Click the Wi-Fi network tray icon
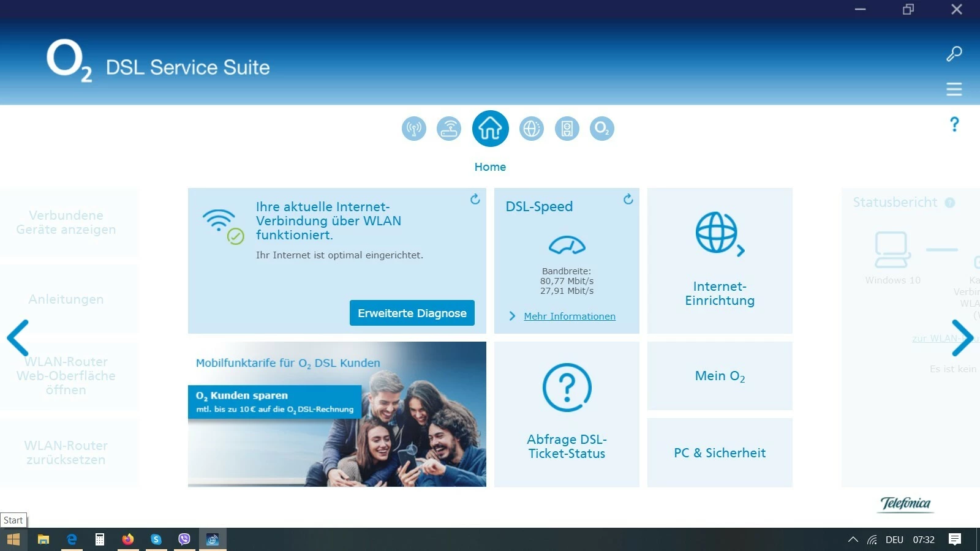The image size is (980, 551). [x=872, y=539]
